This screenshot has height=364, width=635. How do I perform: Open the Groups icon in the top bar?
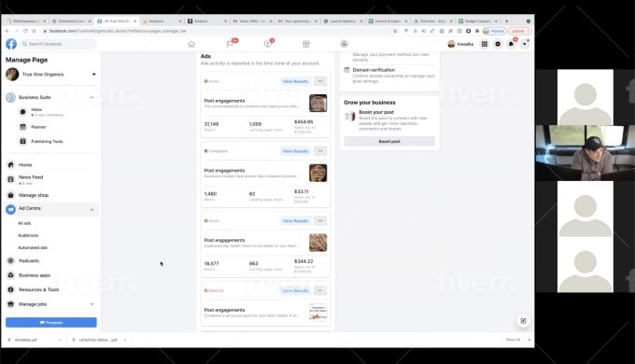345,44
